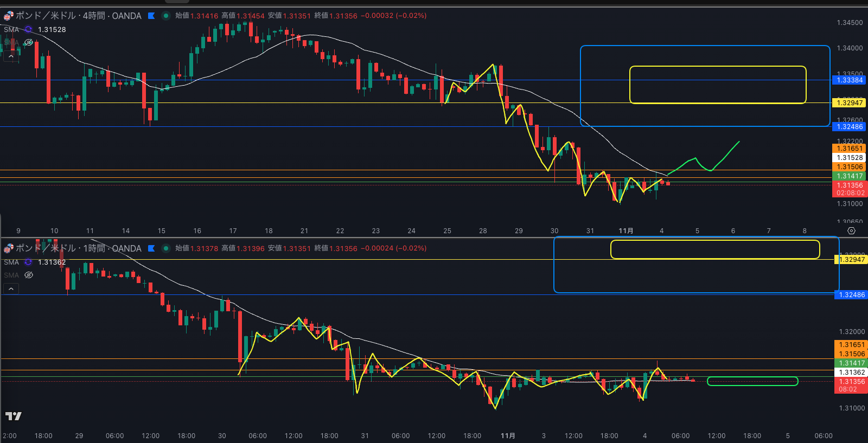Open chart settings gear on 4-hour chart

[x=851, y=231]
